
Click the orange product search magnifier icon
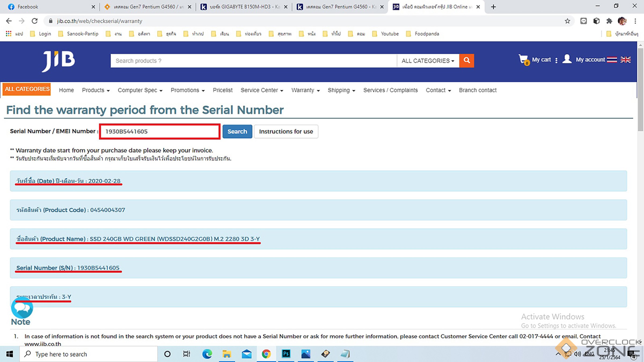click(x=466, y=61)
